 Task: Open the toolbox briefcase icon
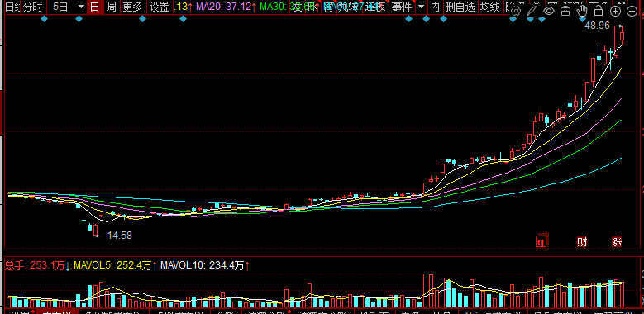(x=565, y=11)
